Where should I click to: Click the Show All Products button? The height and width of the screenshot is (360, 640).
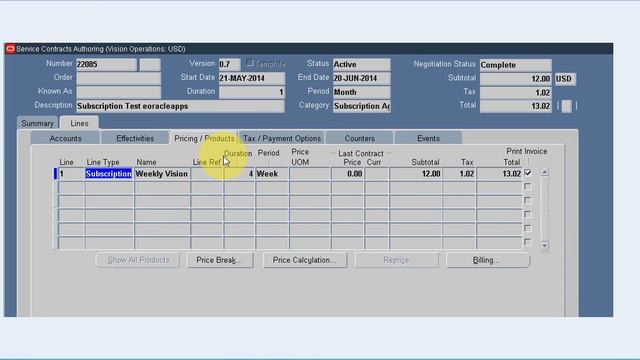(138, 260)
